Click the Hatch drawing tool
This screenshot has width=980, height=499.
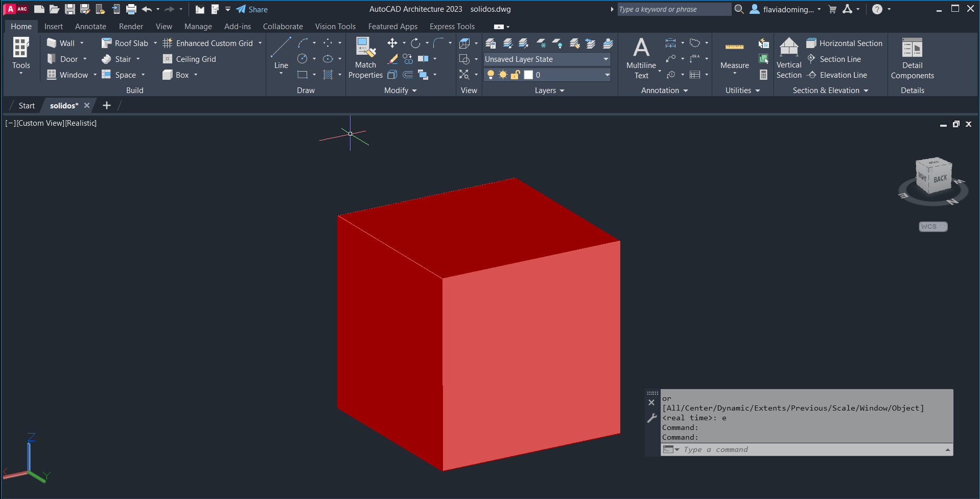(x=328, y=75)
